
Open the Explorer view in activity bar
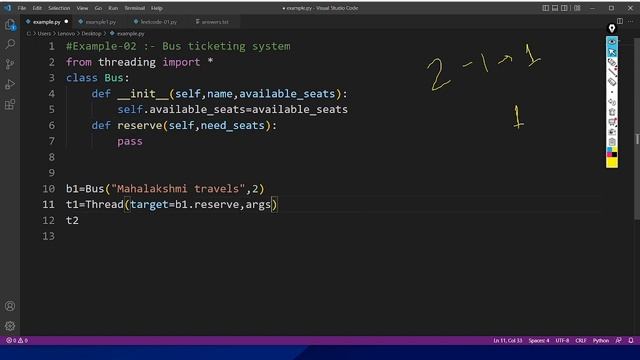[x=10, y=25]
